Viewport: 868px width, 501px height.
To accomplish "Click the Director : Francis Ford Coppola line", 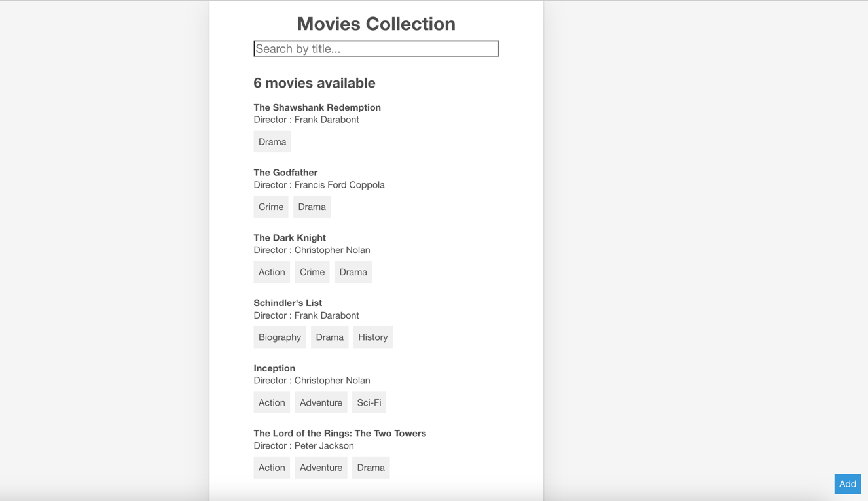I will tap(319, 185).
